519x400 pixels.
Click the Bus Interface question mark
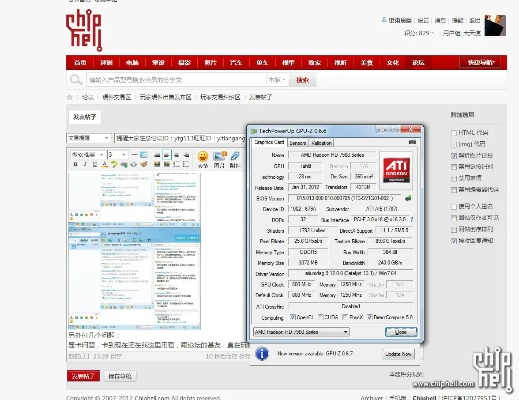412,220
